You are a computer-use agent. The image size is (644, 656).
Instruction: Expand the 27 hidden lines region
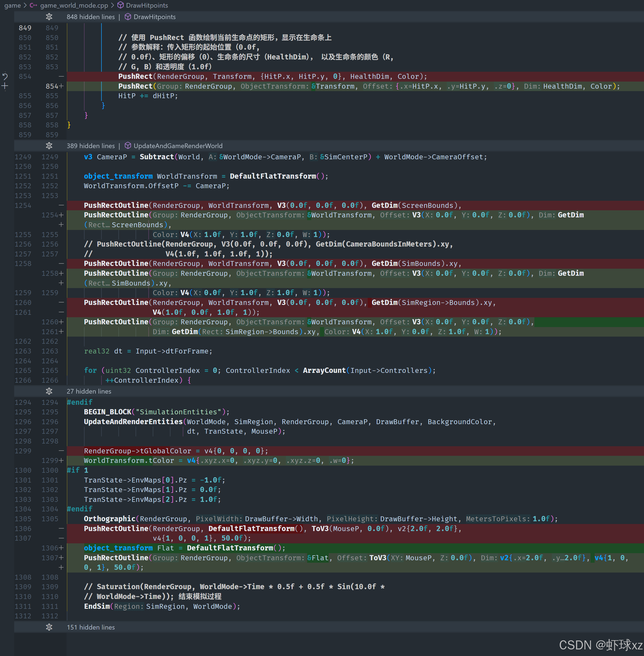(89, 391)
